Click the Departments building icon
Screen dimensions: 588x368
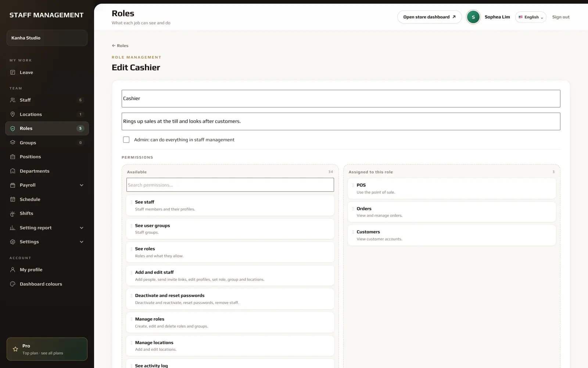[x=12, y=171]
